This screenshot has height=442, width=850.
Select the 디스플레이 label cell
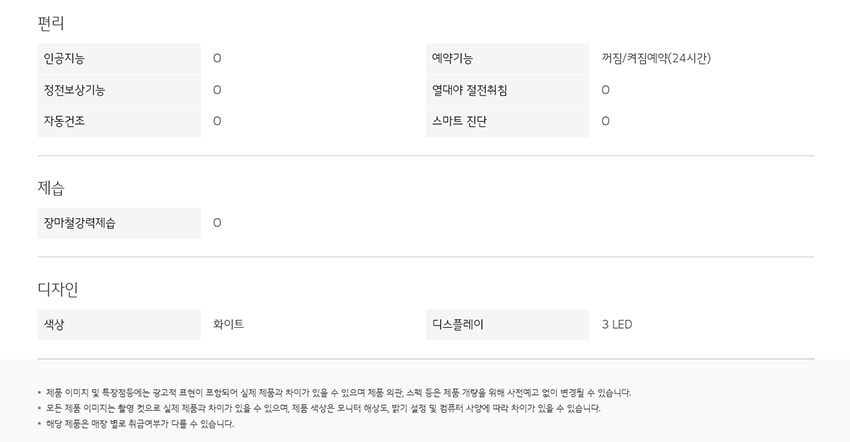(x=458, y=325)
